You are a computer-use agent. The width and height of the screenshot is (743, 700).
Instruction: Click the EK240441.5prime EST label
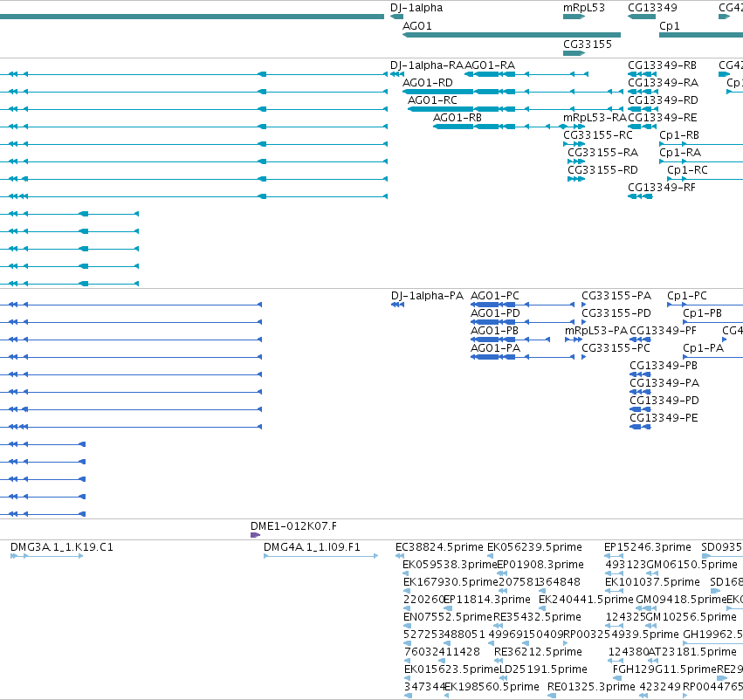(586, 599)
